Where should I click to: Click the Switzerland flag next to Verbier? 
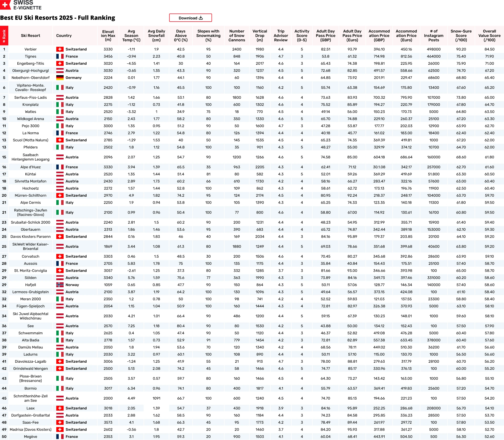point(61,49)
